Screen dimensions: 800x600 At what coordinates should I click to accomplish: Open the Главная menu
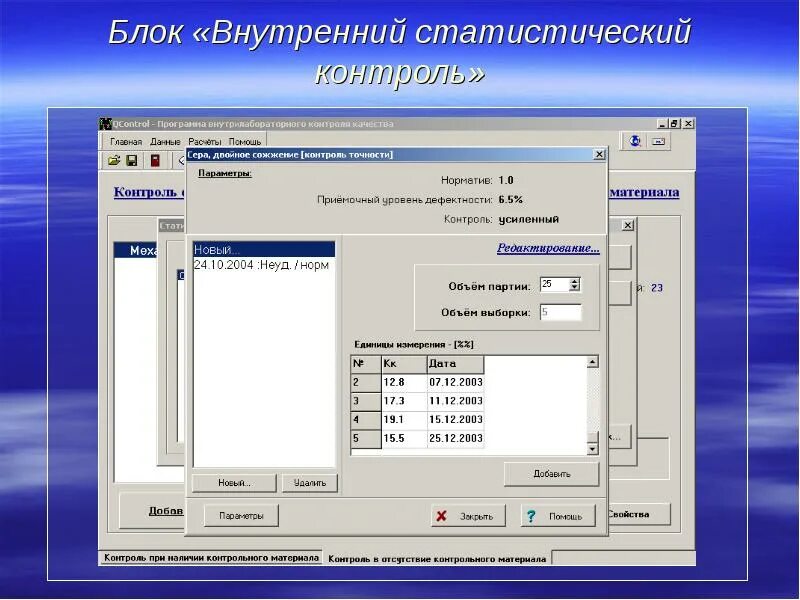[126, 142]
